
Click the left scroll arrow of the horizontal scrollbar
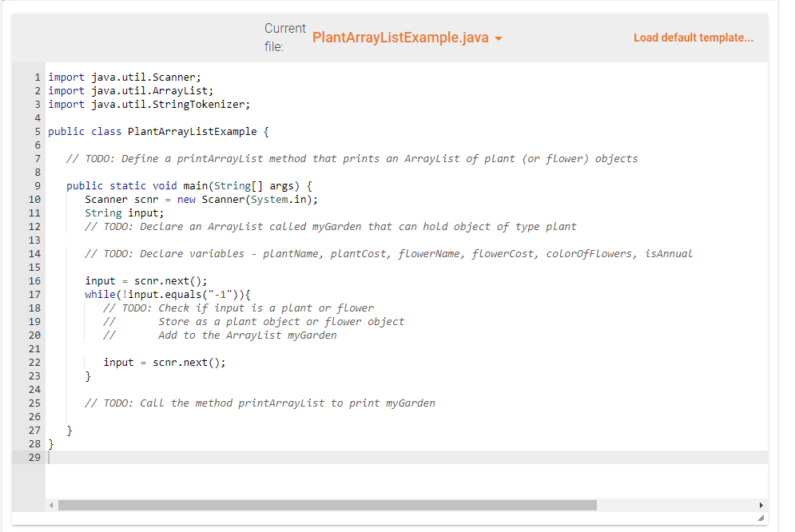coord(51,505)
